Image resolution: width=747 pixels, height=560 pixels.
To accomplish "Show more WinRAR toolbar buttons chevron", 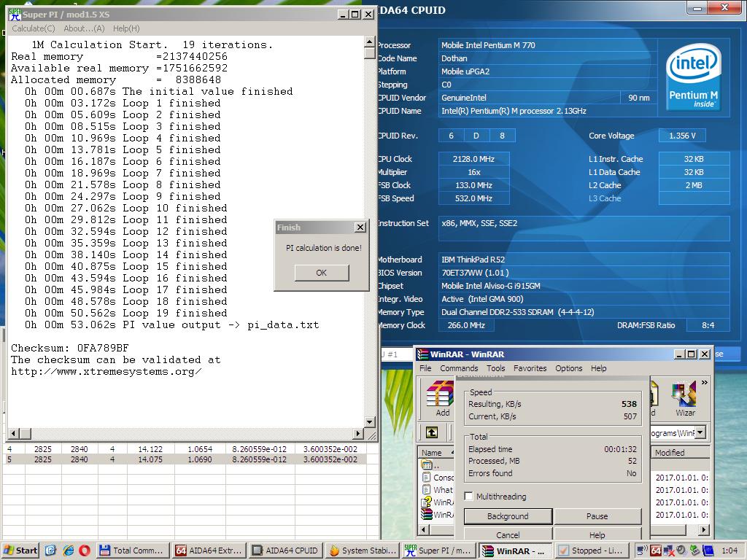I will [705, 382].
